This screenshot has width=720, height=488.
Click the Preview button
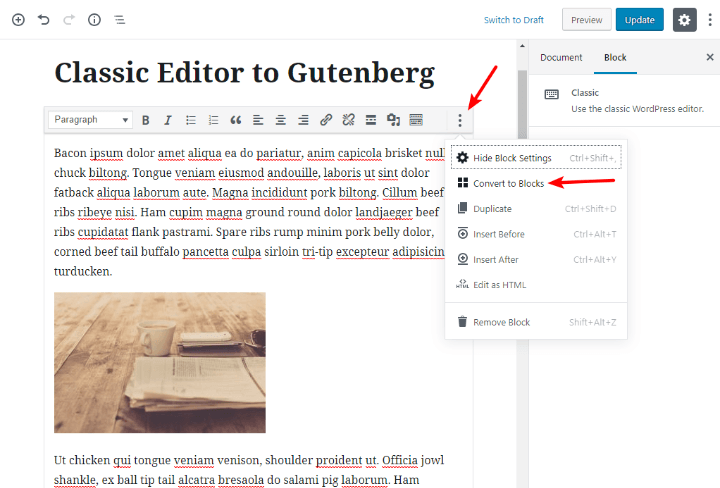pos(586,20)
